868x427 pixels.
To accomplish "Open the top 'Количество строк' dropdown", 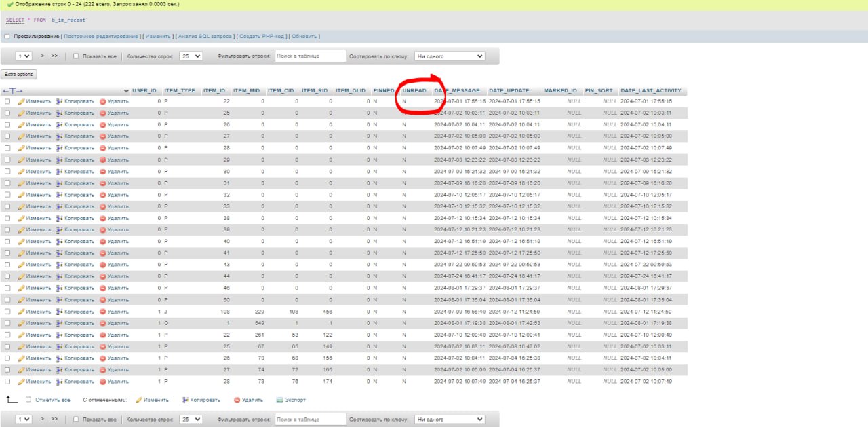I will (191, 56).
